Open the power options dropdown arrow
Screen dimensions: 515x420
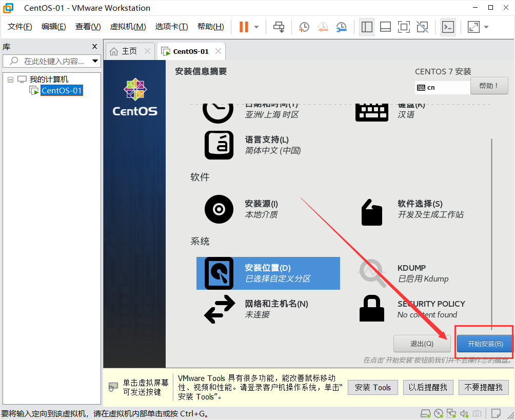pos(255,26)
